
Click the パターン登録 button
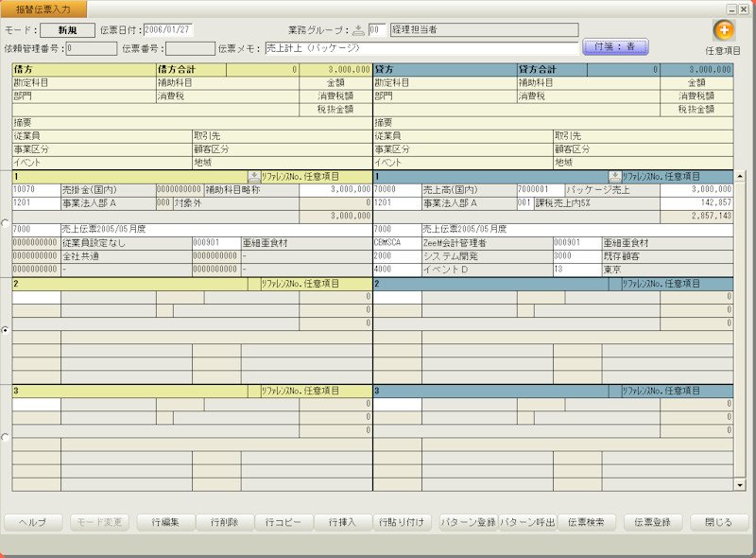[468, 522]
